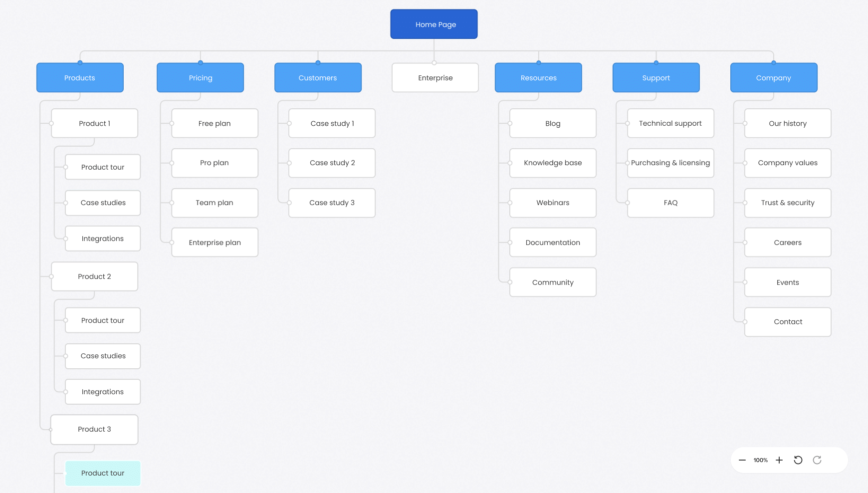Image resolution: width=868 pixels, height=493 pixels.
Task: Click connector dot left of Product 2
Action: coord(51,276)
